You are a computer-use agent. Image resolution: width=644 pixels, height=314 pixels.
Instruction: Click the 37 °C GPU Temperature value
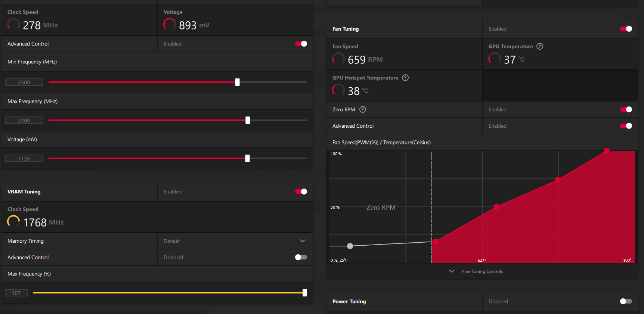(x=514, y=60)
